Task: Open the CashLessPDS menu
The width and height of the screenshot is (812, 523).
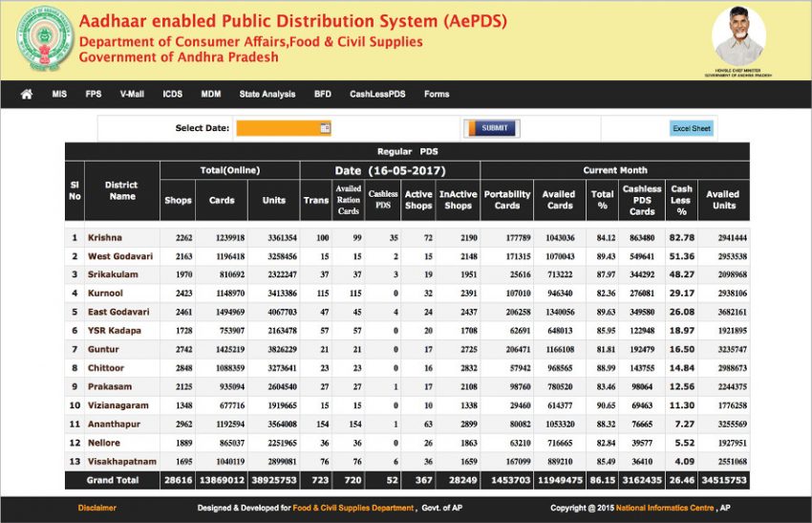Action: pyautogui.click(x=377, y=95)
